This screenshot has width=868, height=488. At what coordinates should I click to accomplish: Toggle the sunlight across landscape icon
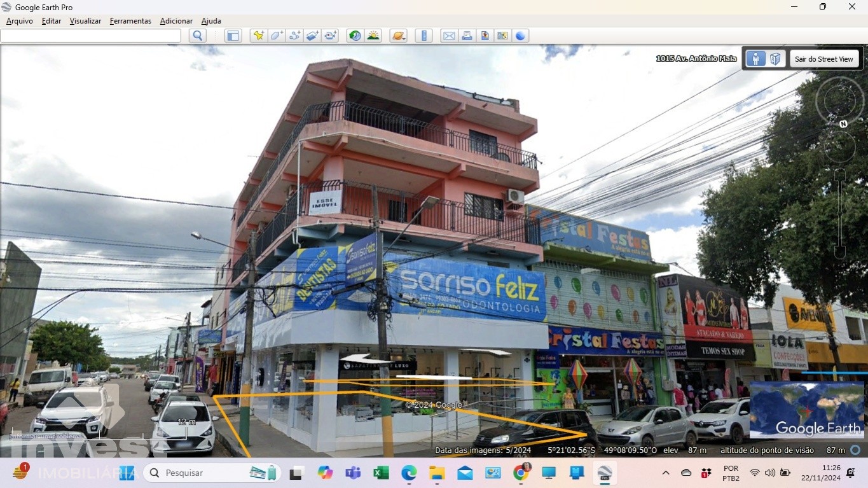point(373,36)
